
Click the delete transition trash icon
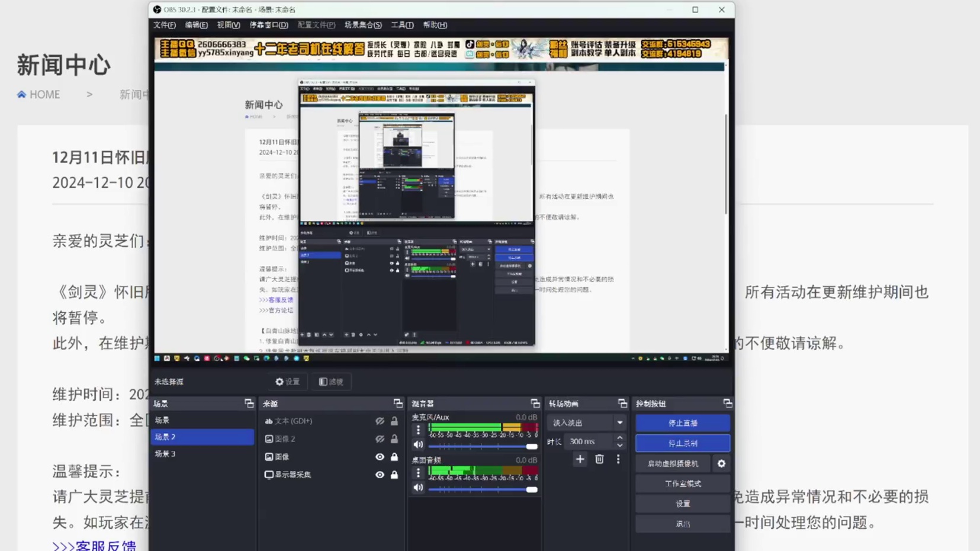coord(599,459)
